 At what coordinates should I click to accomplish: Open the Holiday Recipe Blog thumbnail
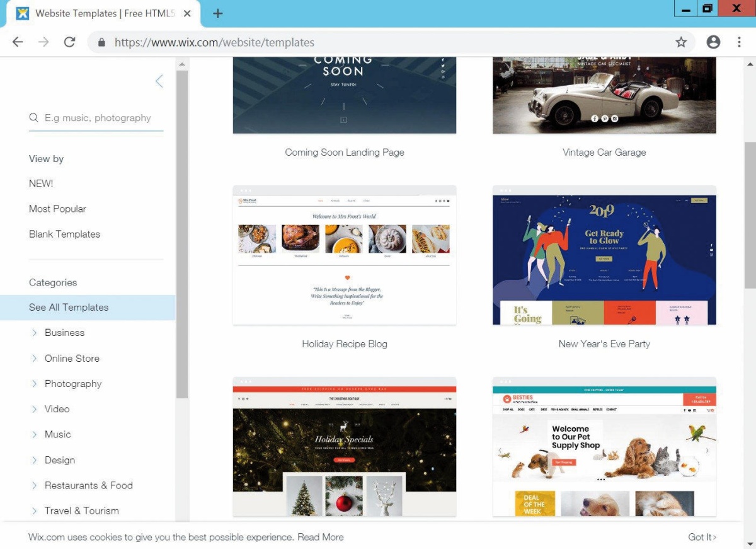345,255
